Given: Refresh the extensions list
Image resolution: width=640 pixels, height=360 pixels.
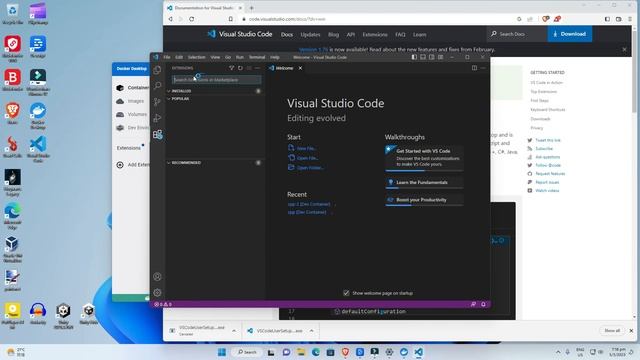Looking at the screenshot, I should pyautogui.click(x=240, y=68).
